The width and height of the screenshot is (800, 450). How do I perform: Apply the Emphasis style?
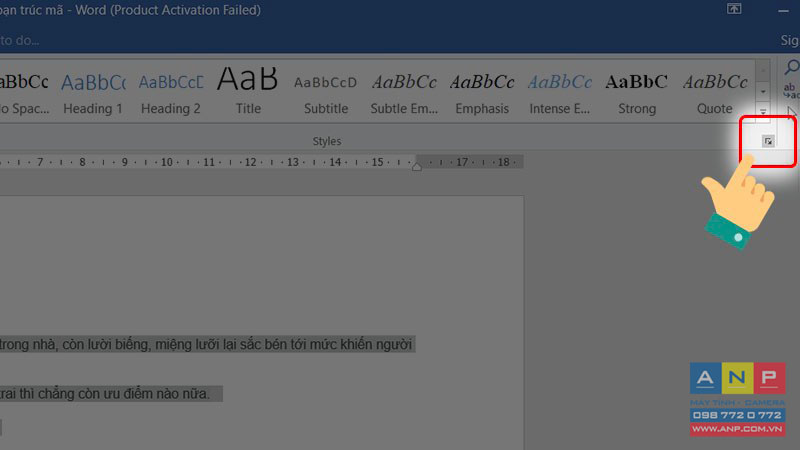pos(482,92)
